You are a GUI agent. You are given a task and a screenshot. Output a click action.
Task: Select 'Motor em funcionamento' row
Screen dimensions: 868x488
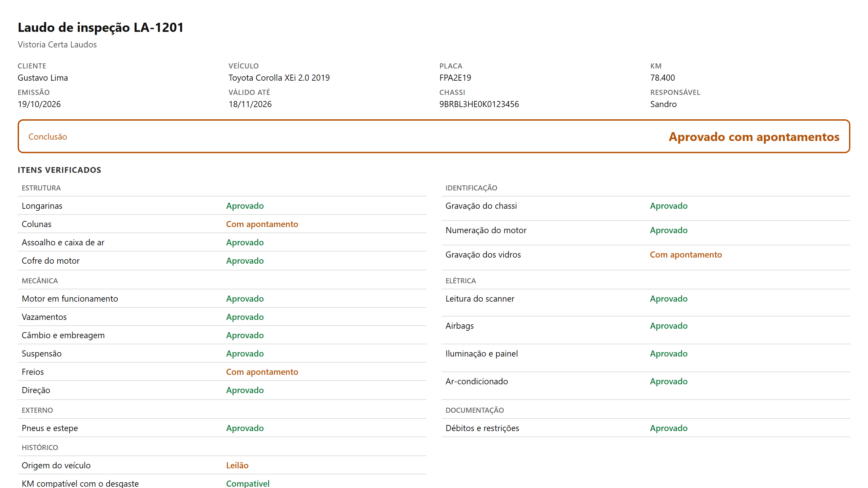222,299
